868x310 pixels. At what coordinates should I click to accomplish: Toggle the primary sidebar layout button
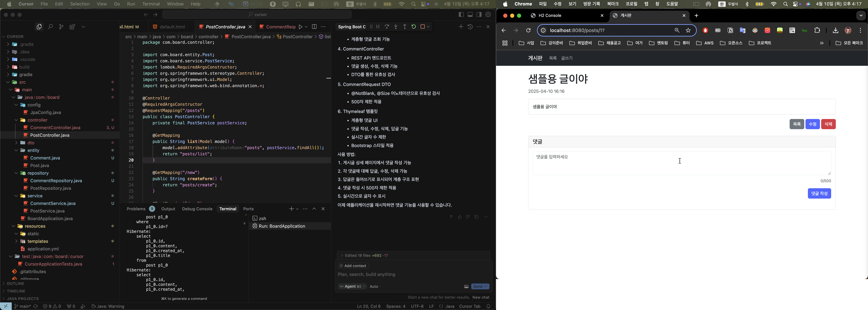click(x=461, y=14)
